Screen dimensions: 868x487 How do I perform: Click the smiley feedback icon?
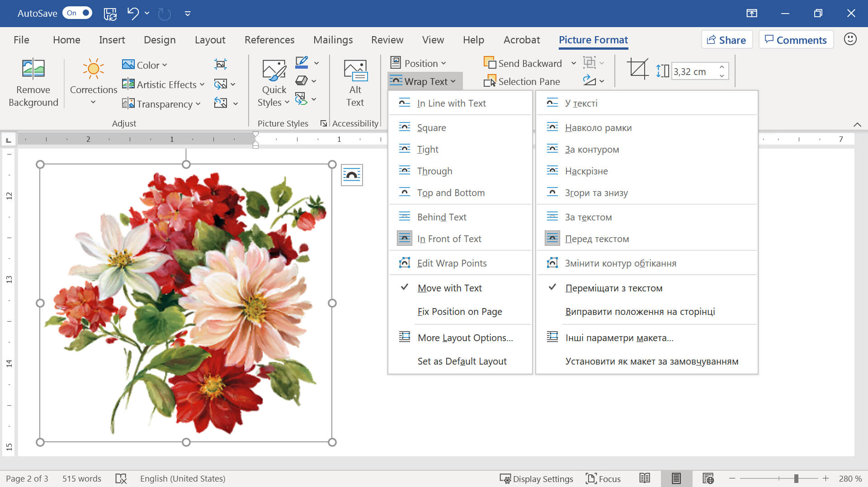(x=850, y=39)
